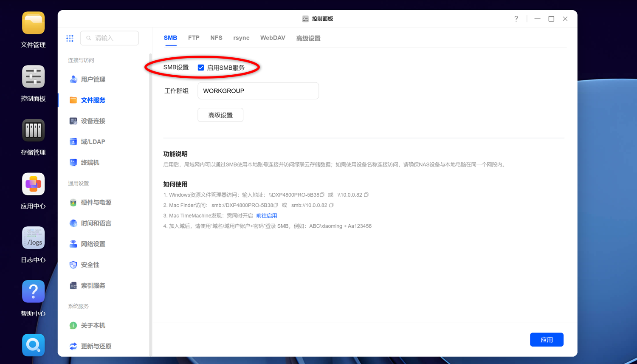Viewport: 637px width, 364px height.
Task: Click the 功能说明 heading
Action: 175,154
